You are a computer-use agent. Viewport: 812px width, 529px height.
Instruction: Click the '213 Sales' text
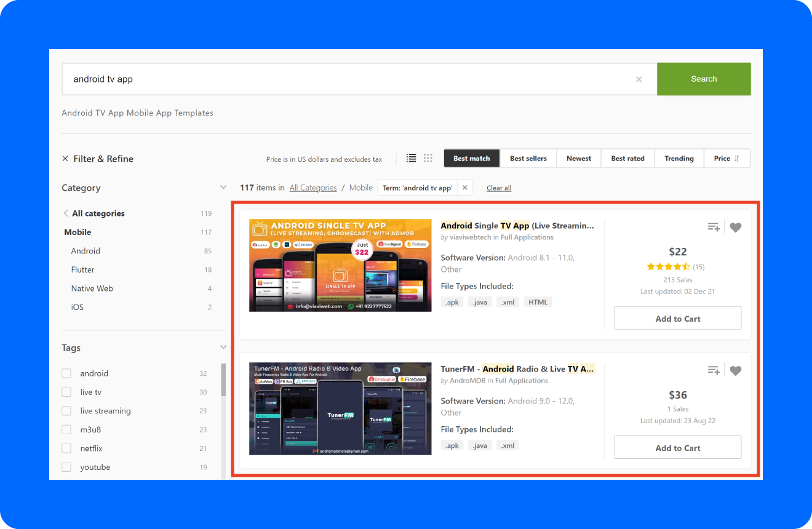point(678,280)
